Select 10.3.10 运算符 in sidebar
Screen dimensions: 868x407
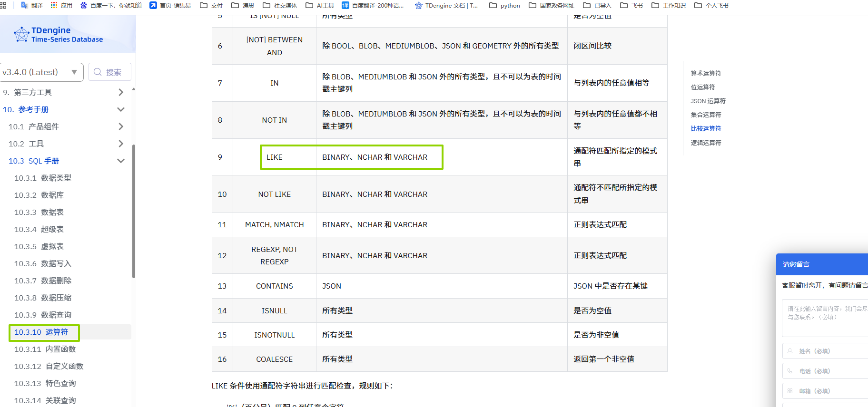point(41,332)
